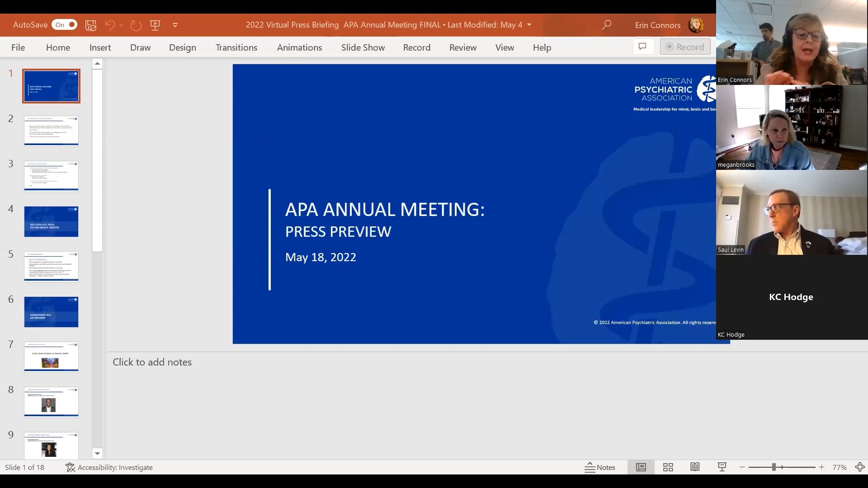Click KC Hodge participant tile

[x=792, y=297]
